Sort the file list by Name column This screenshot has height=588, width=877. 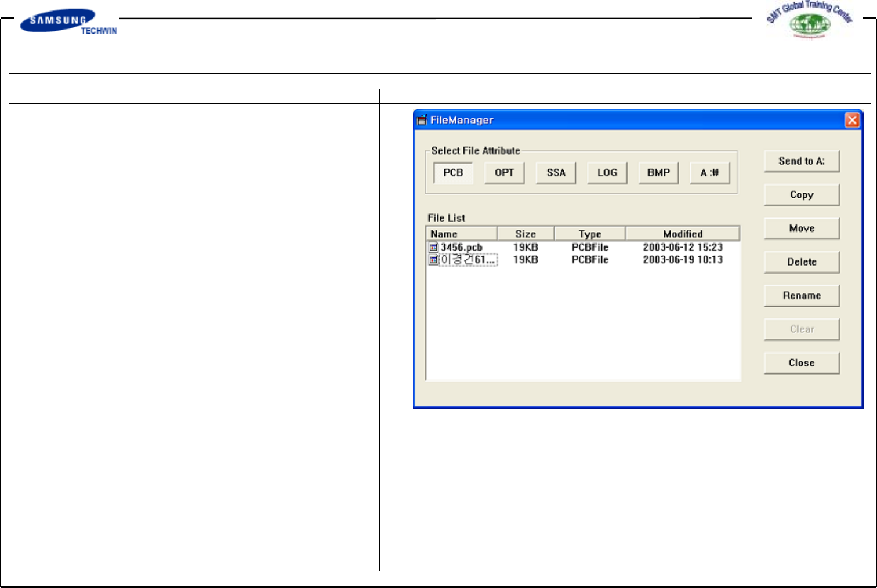click(x=461, y=234)
